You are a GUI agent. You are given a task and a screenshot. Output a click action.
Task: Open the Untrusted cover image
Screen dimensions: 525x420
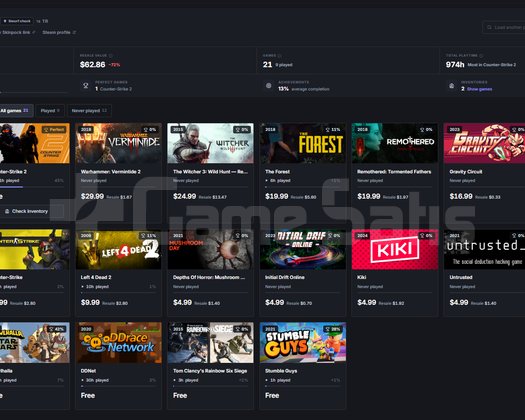[484, 249]
